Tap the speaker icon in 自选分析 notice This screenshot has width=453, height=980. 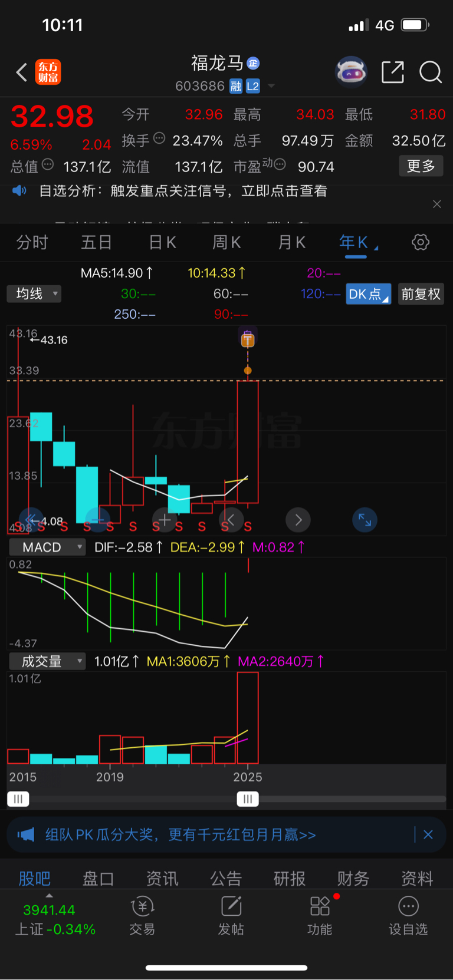(19, 190)
